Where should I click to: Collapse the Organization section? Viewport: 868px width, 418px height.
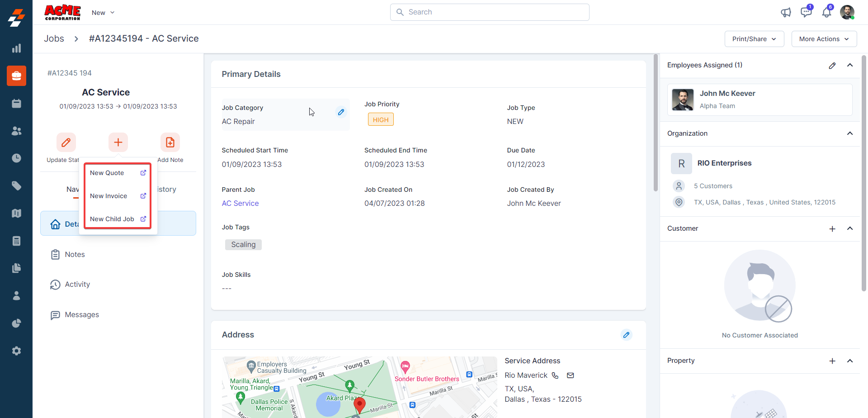(849, 133)
